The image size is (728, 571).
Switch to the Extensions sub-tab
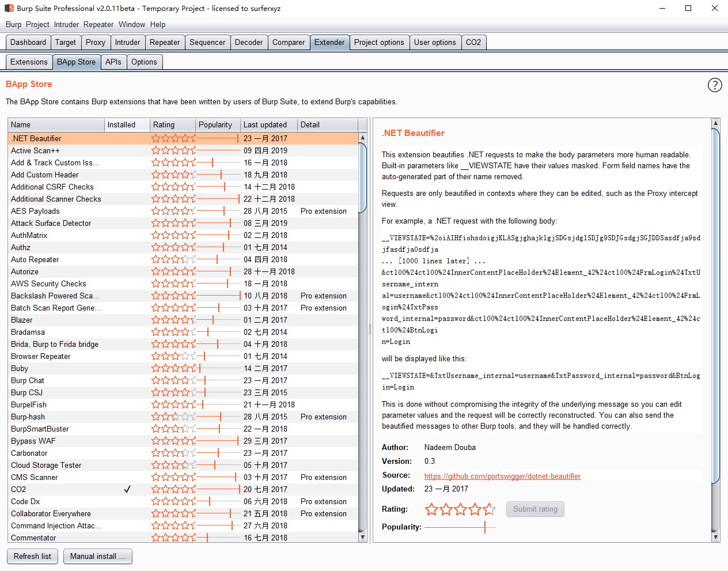[x=29, y=62]
